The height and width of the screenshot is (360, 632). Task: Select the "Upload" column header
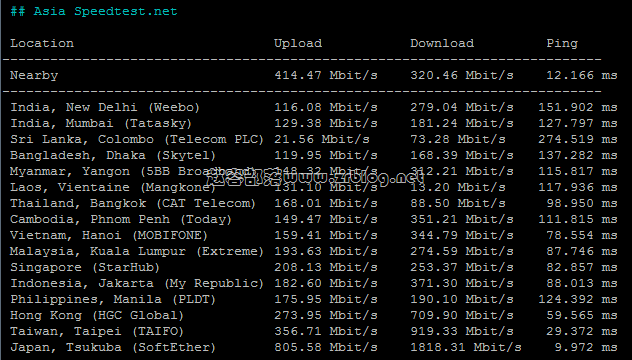[x=298, y=43]
